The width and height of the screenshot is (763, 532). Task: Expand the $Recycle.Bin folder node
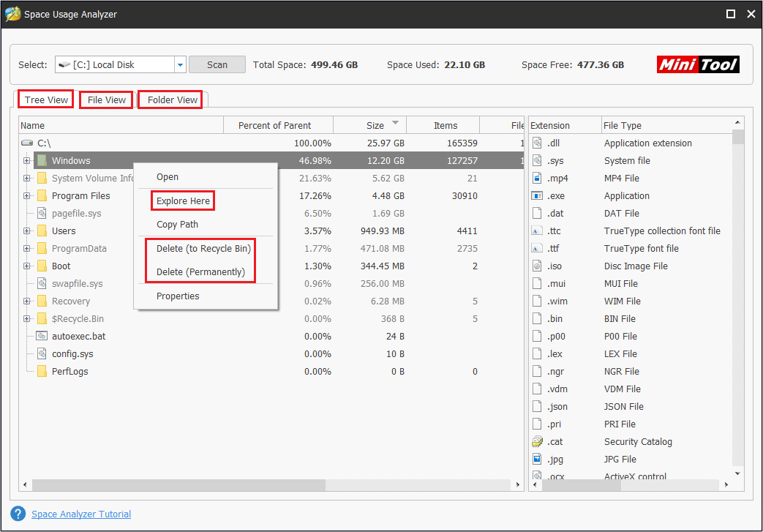pos(27,319)
